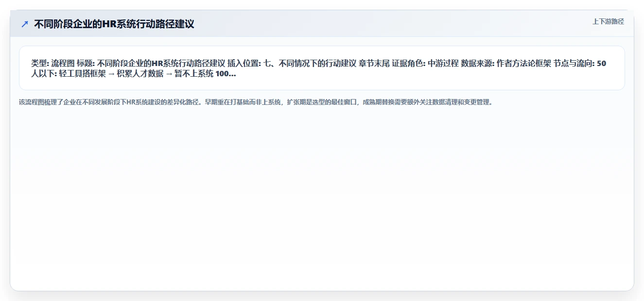Click the heading 不同阶段企业的HR系统行动路径建议
Screen dimensions: 644x301
coord(114,24)
